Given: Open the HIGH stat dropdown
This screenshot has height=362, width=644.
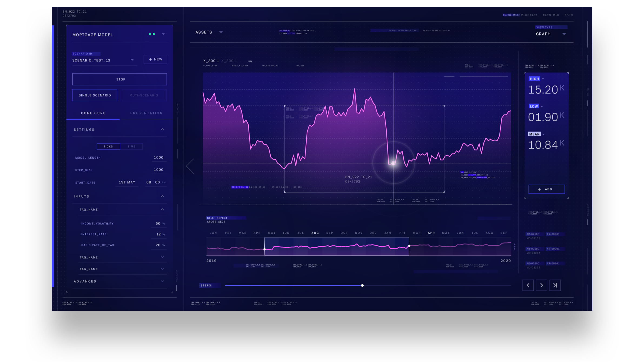Looking at the screenshot, I should [x=543, y=79].
